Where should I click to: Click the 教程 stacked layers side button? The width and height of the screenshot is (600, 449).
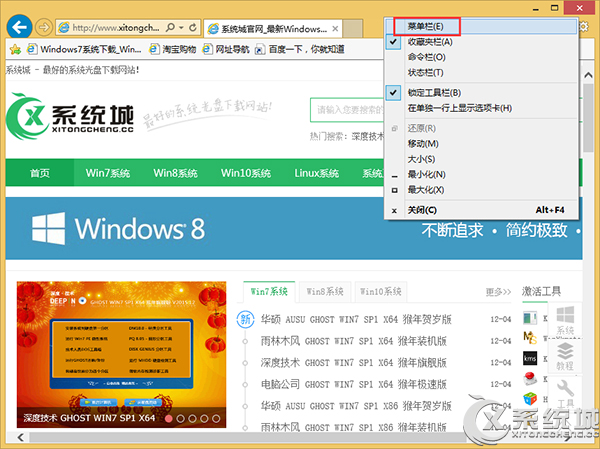coord(565,356)
